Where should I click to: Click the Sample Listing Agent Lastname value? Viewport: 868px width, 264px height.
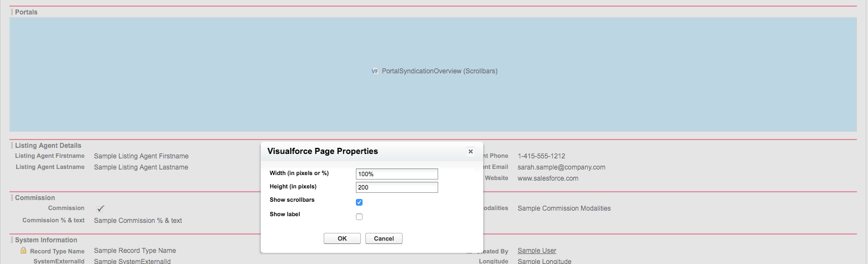(141, 167)
